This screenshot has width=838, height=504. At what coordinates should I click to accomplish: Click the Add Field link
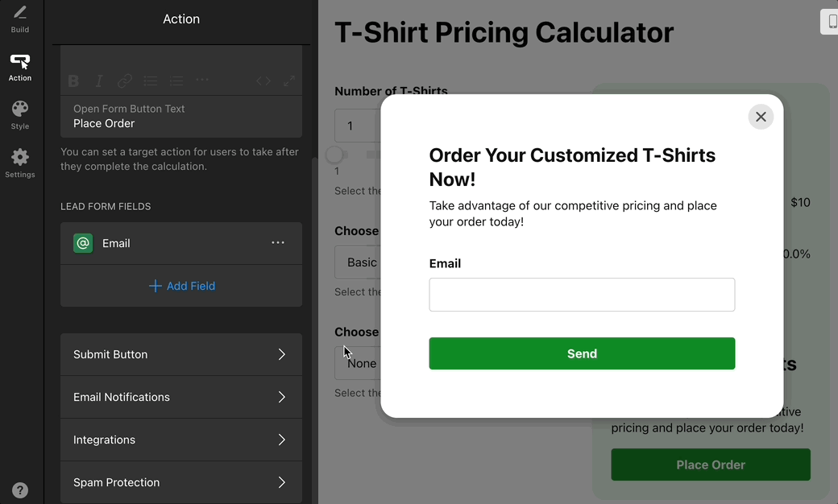pyautogui.click(x=182, y=286)
